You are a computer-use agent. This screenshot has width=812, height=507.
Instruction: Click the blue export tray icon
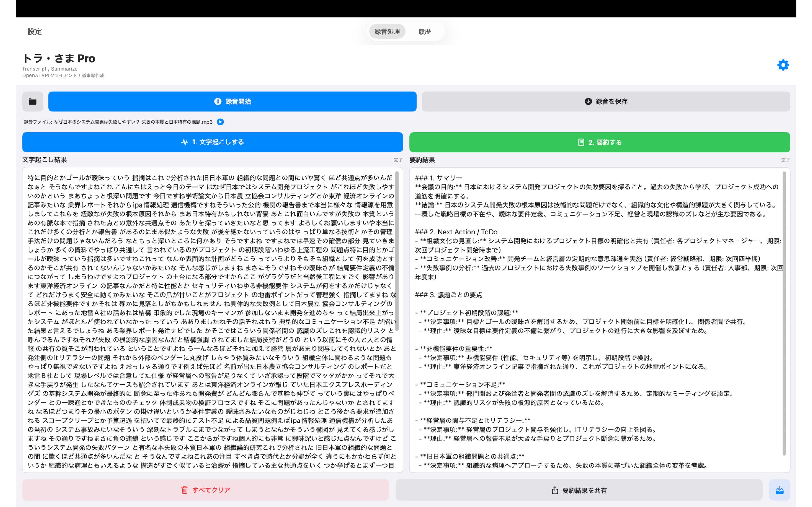(779, 490)
